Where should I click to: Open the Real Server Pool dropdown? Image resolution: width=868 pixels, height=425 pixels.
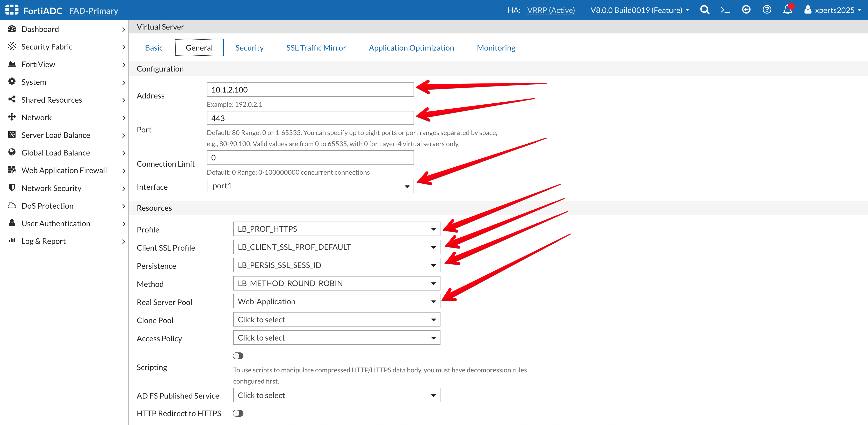click(336, 301)
